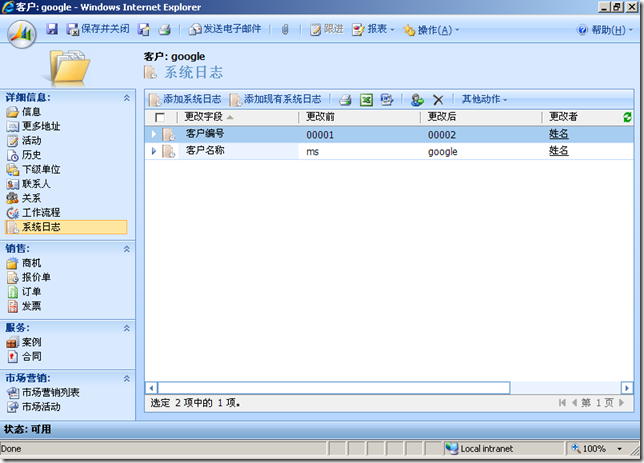Click 添加系统日志 button
Screen dimensions: 644x463
tap(185, 99)
